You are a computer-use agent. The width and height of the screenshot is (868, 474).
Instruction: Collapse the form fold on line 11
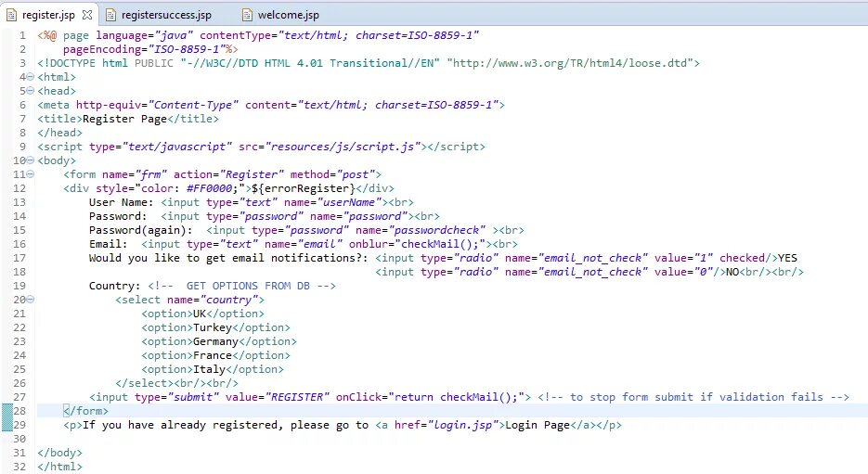coord(31,174)
